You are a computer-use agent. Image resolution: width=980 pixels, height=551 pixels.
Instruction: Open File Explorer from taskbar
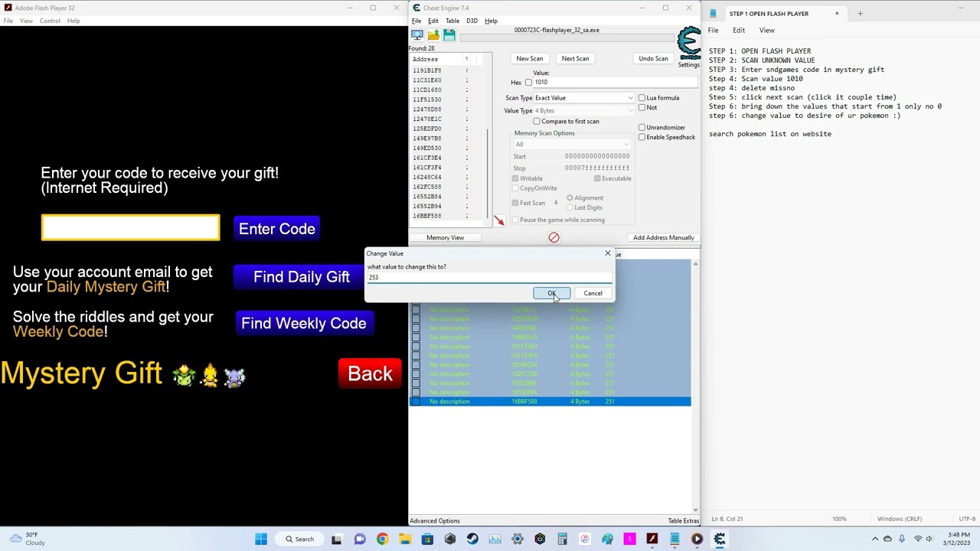pos(405,539)
